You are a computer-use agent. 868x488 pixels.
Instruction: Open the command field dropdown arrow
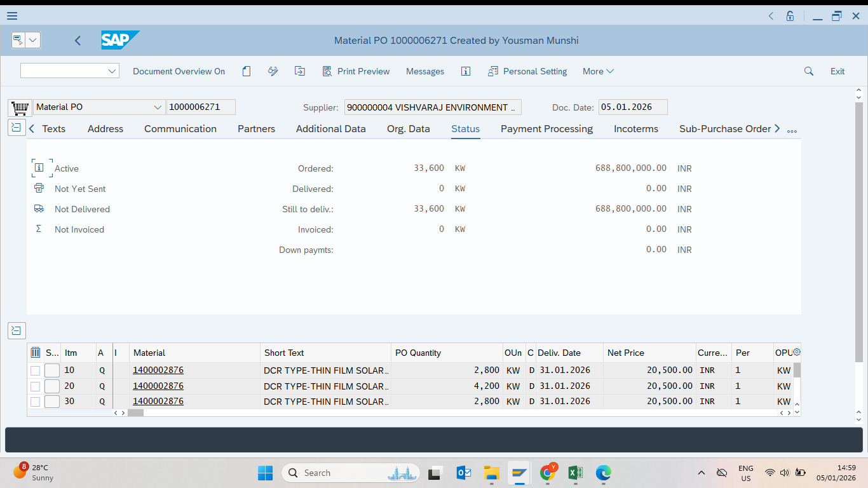(112, 71)
